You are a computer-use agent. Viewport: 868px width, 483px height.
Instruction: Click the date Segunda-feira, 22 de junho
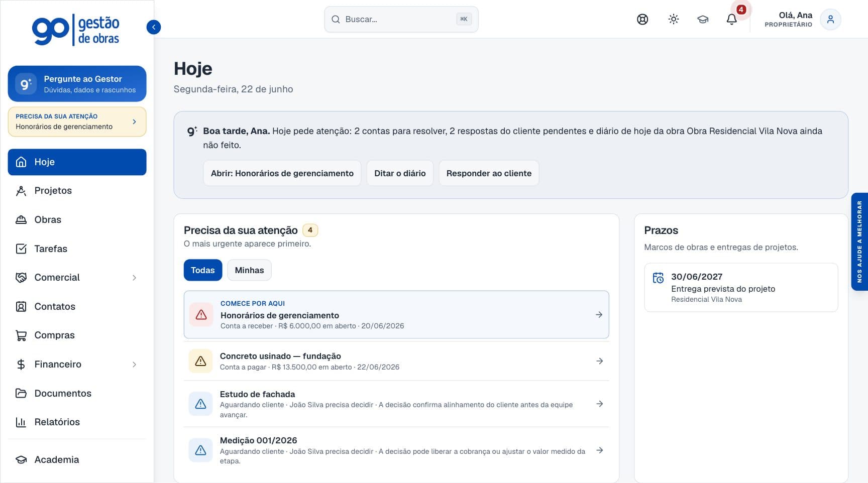pos(233,89)
